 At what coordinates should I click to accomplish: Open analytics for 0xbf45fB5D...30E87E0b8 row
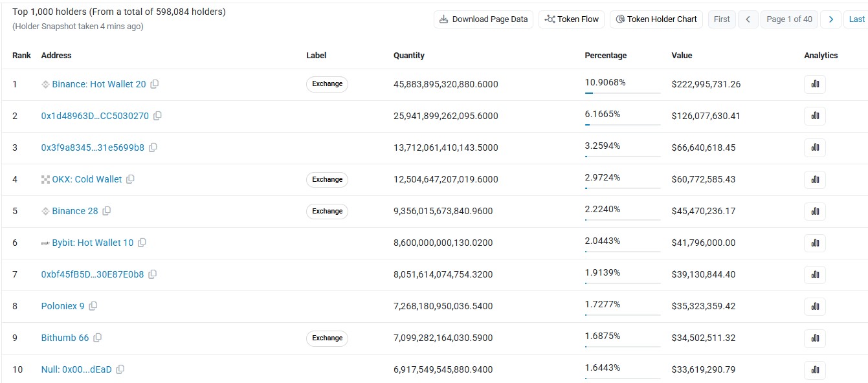pyautogui.click(x=815, y=274)
